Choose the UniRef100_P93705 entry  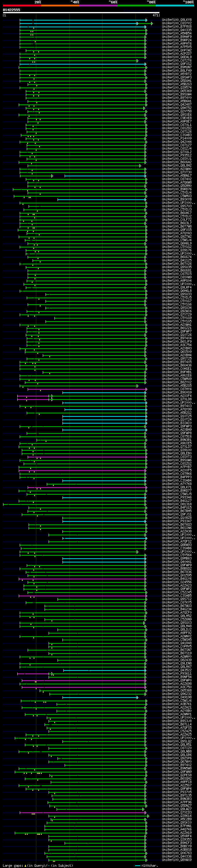point(177,792)
